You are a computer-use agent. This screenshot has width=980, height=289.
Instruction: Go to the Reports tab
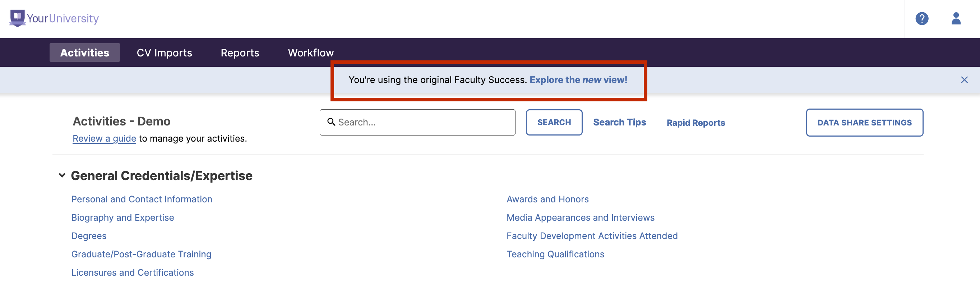(240, 52)
